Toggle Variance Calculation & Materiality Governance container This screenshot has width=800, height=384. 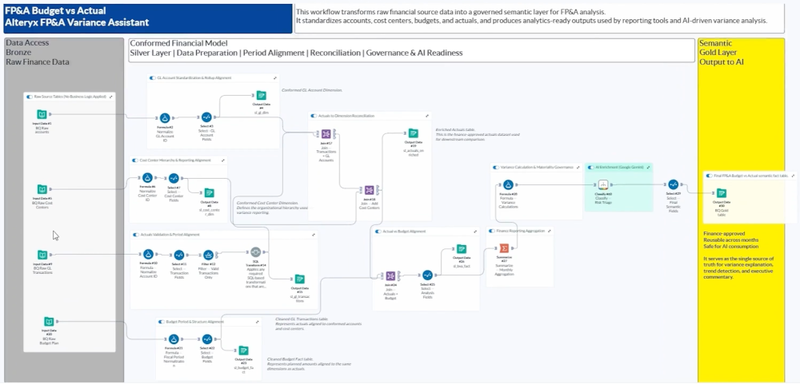click(495, 167)
